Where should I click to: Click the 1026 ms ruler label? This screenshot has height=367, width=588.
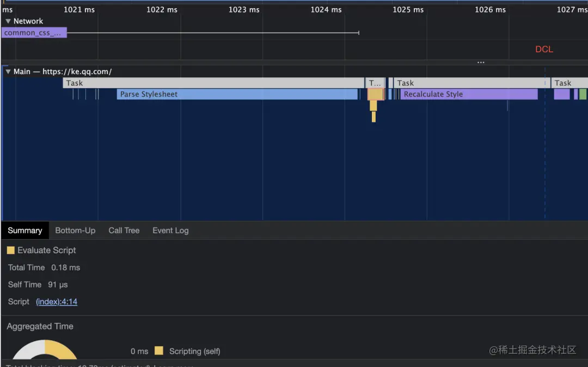pos(490,10)
